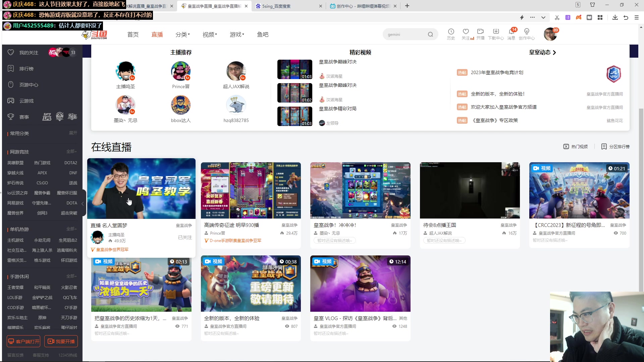This screenshot has width=644, height=362.
Task: Click the browser skin shirt icon
Action: click(x=592, y=5)
